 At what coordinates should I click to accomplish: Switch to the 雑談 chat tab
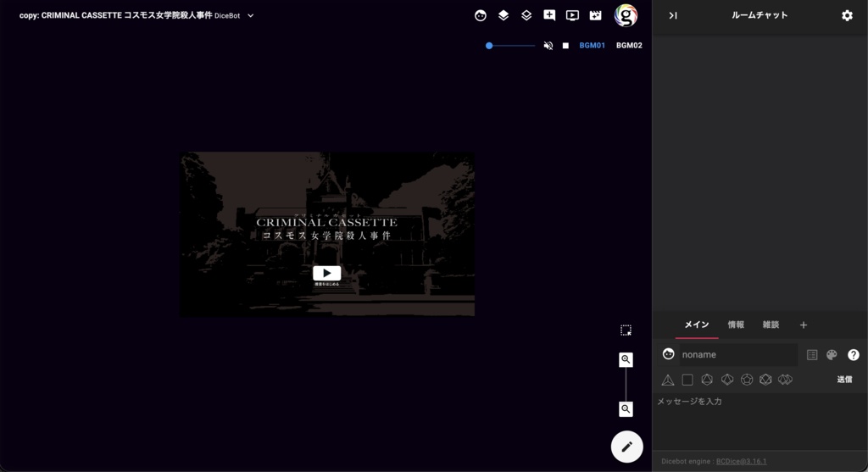click(771, 325)
